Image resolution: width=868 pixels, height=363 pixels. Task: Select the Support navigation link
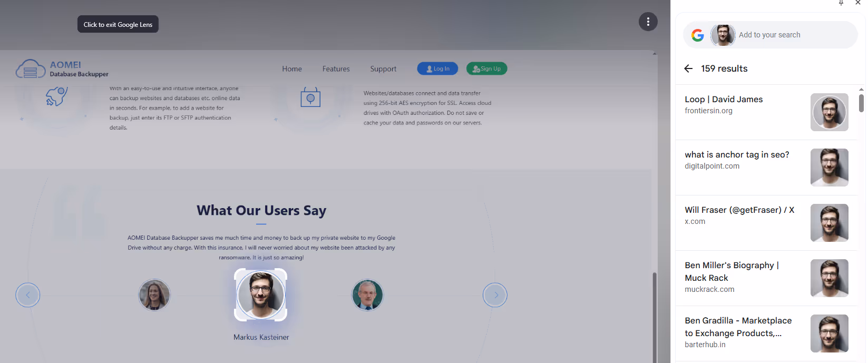[x=383, y=69]
